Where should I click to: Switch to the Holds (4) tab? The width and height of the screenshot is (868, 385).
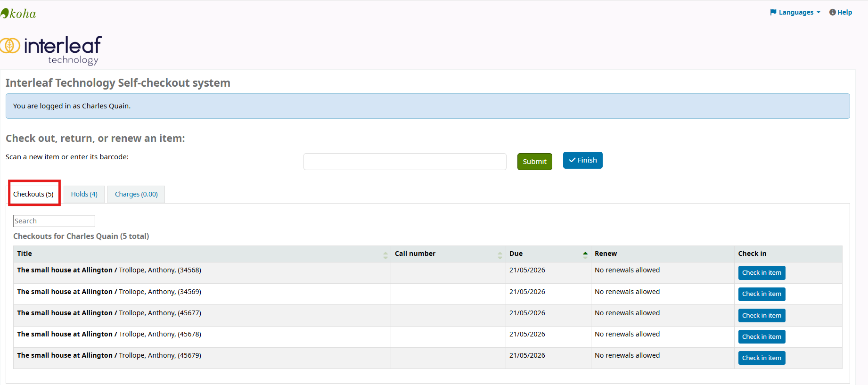pos(84,194)
